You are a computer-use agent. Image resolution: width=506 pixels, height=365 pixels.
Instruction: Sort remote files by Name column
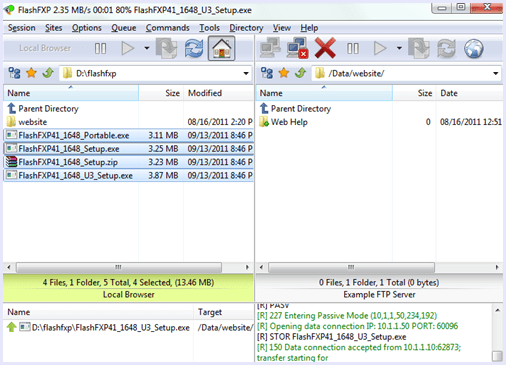click(324, 93)
